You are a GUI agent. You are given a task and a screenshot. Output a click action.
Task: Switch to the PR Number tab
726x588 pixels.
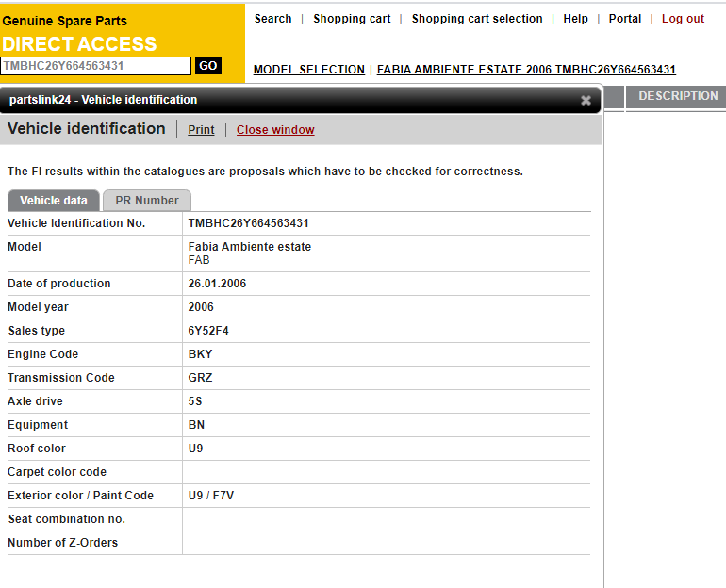point(147,201)
